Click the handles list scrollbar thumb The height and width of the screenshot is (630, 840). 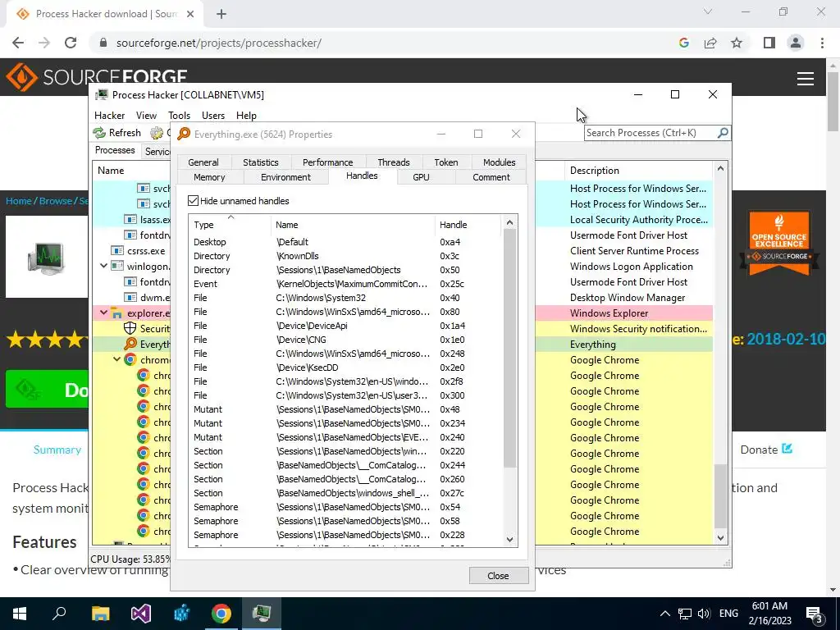pos(509,348)
